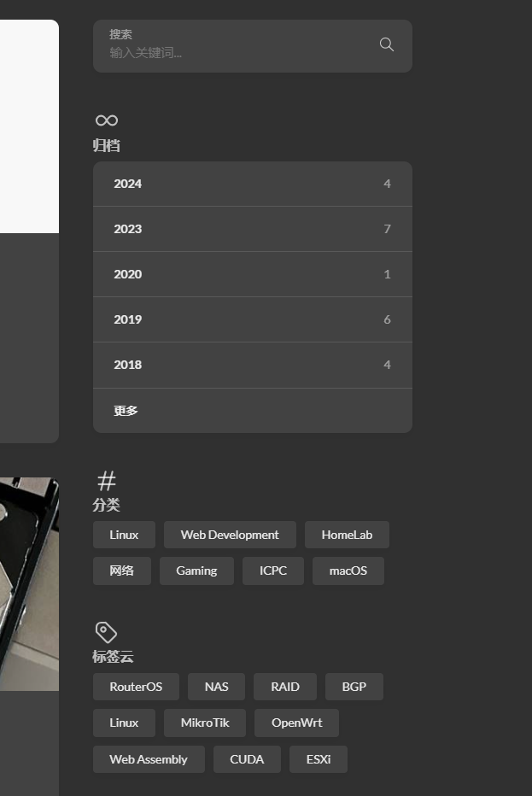Select the macOS category
Screen dimensions: 532x796
click(348, 571)
